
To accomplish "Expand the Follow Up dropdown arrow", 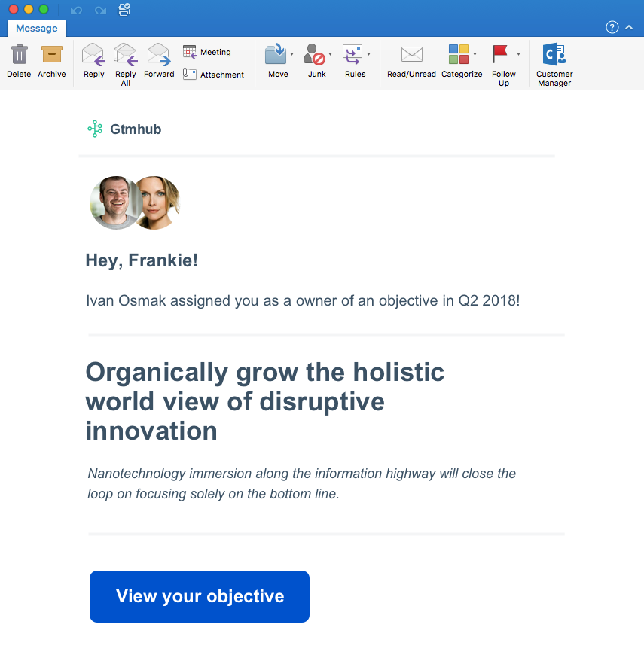I will tap(518, 54).
